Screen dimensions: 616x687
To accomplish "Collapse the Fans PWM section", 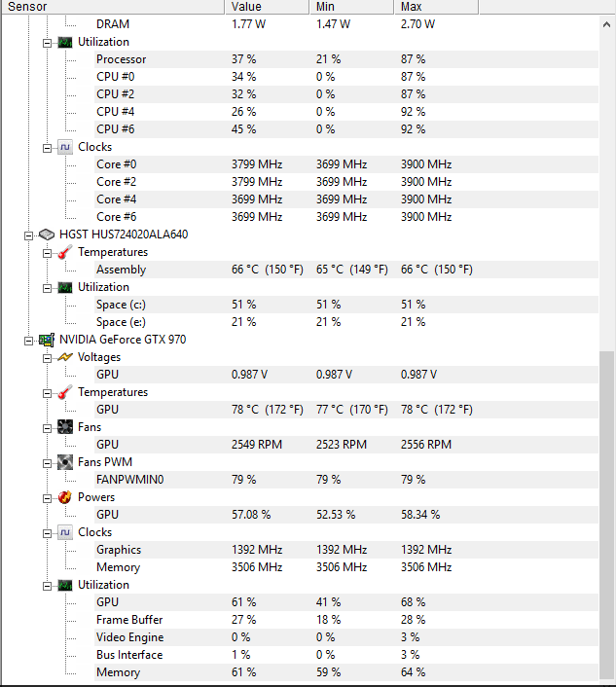I will 47,463.
